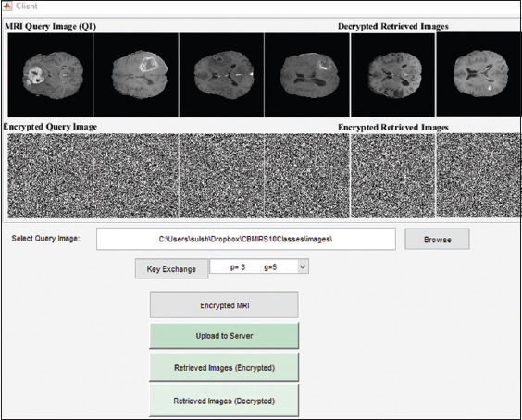Image resolution: width=522 pixels, height=420 pixels.
Task: Click the 'Select Query Image:' label
Action: click(45, 239)
